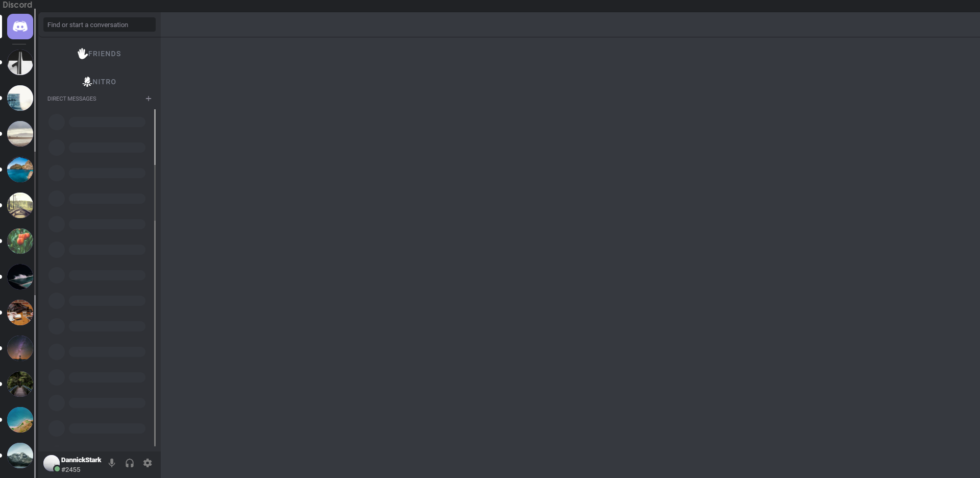Open the User Settings gear icon
Screen dimensions: 980x478
pyautogui.click(x=148, y=463)
